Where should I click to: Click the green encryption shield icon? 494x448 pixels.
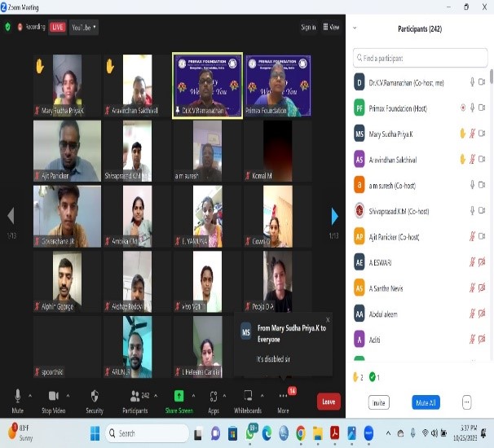(x=8, y=27)
